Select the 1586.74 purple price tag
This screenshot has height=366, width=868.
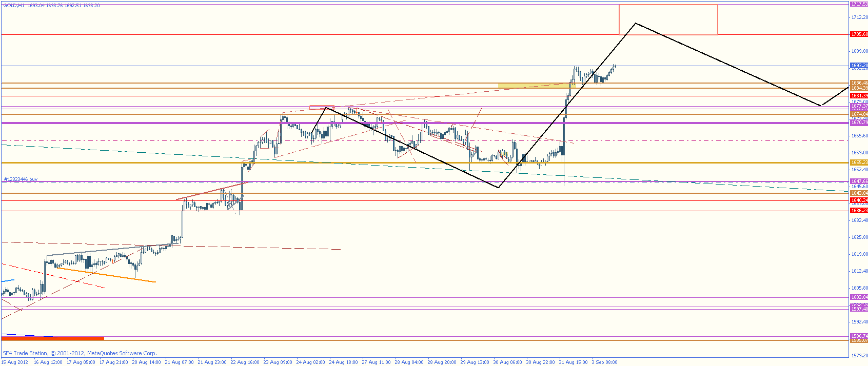(x=859, y=336)
